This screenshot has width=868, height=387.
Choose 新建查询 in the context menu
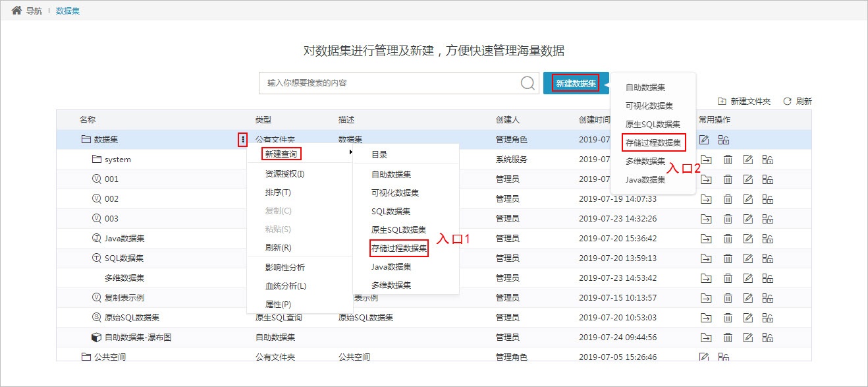click(x=281, y=154)
